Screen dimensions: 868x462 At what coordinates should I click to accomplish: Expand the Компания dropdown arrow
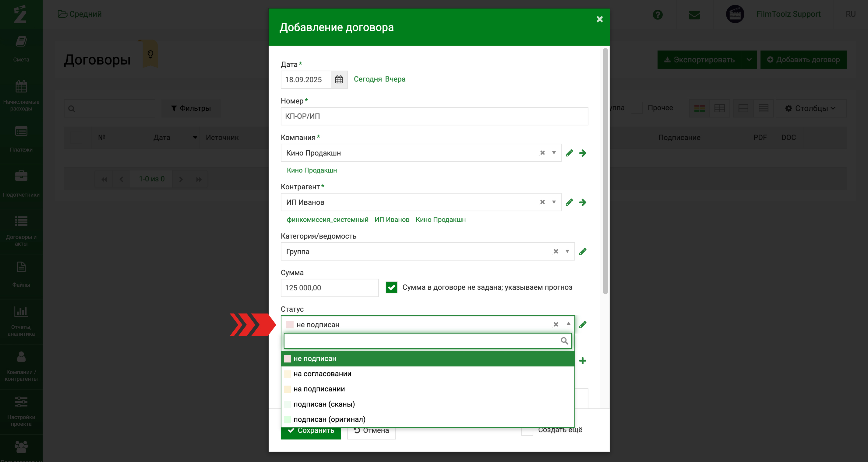point(554,153)
